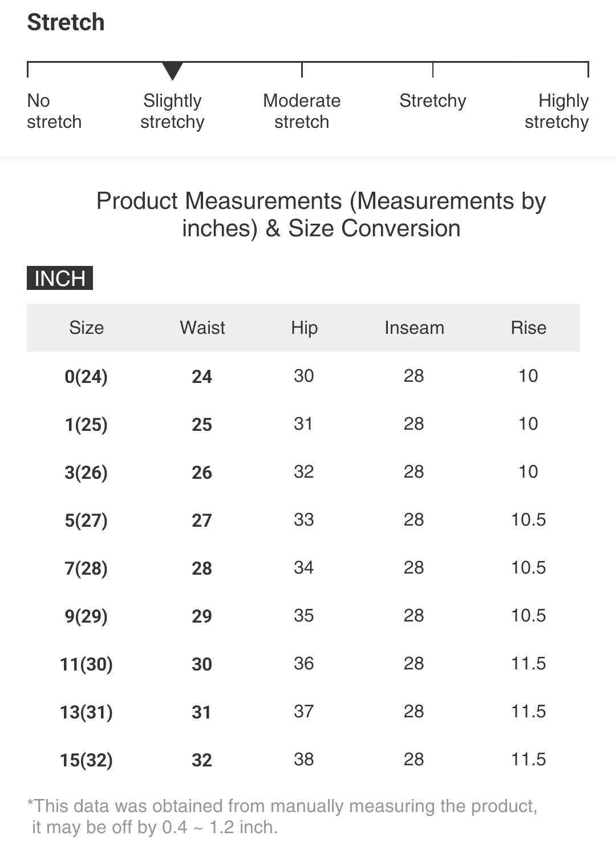616x856 pixels.
Task: Click the Rise column header
Action: (x=528, y=328)
